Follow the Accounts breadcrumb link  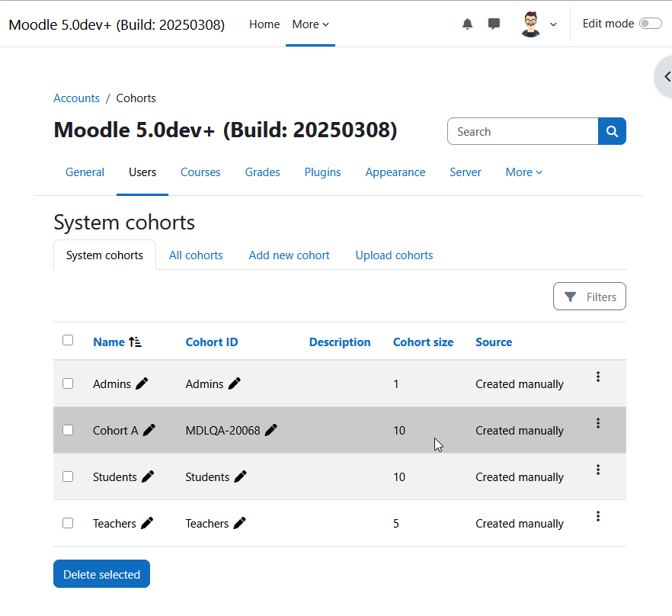point(76,98)
